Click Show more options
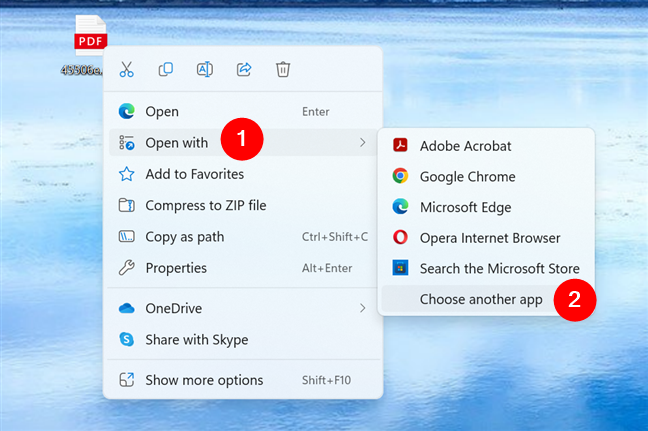This screenshot has width=648, height=431. (x=204, y=380)
